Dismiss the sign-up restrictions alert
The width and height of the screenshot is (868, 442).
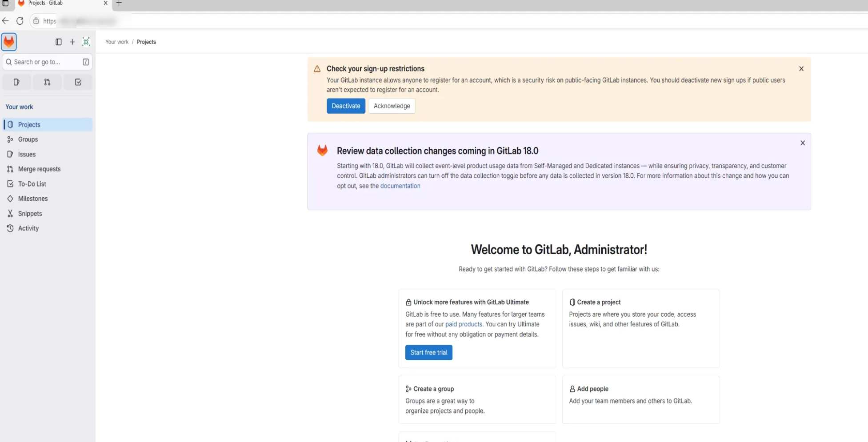point(801,69)
